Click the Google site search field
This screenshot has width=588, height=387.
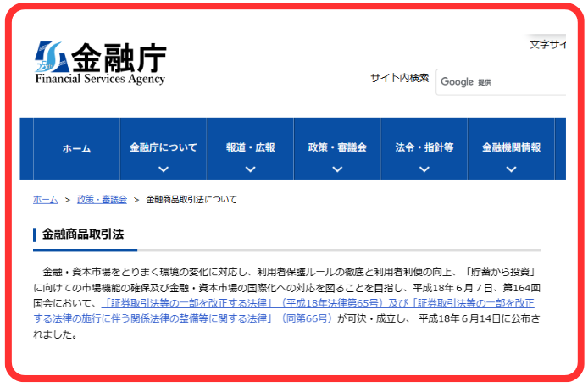[501, 82]
